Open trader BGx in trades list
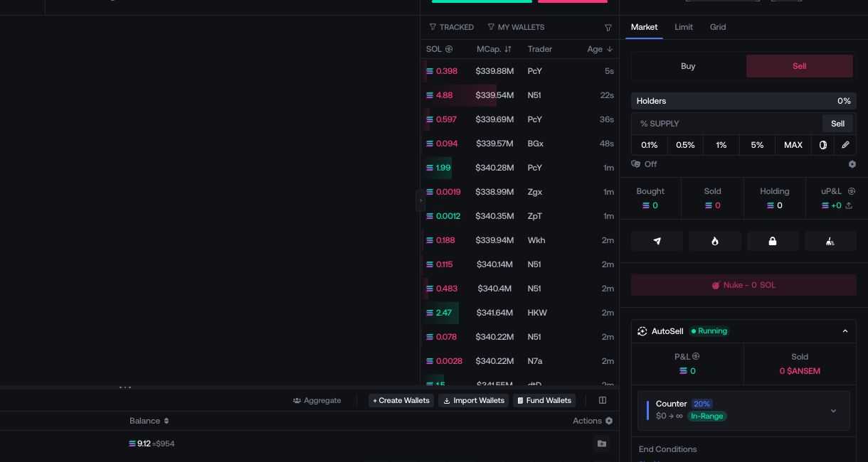 535,144
